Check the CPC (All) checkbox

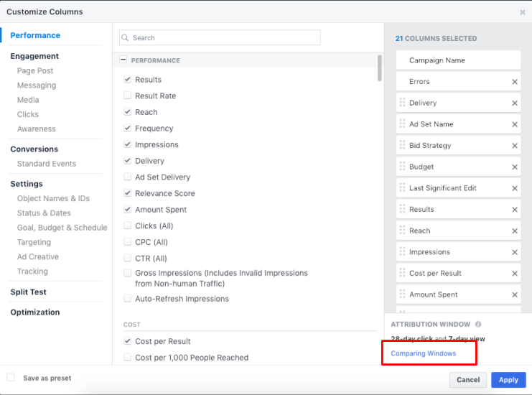point(128,241)
